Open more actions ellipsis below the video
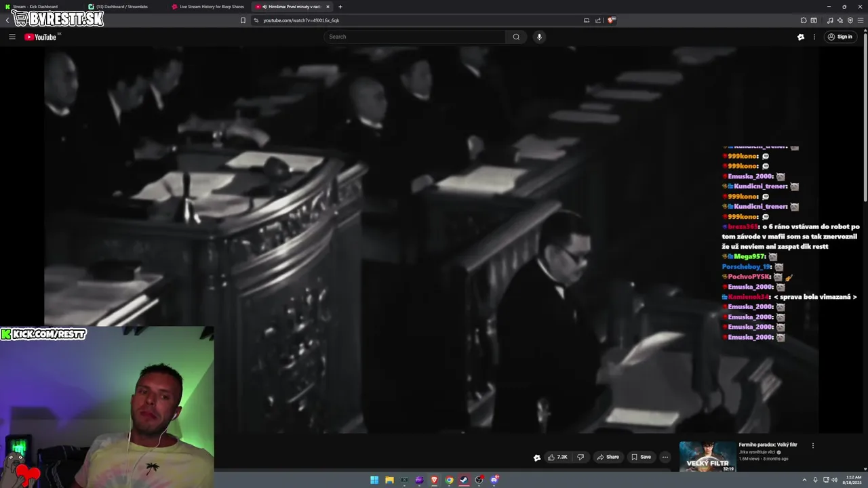Viewport: 868px width, 488px height. (665, 457)
